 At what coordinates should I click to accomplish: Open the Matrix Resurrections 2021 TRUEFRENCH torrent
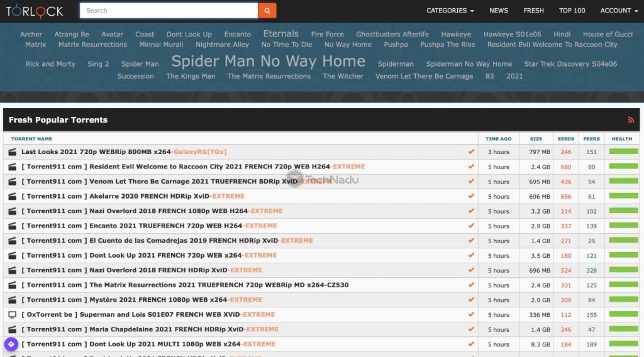(185, 285)
